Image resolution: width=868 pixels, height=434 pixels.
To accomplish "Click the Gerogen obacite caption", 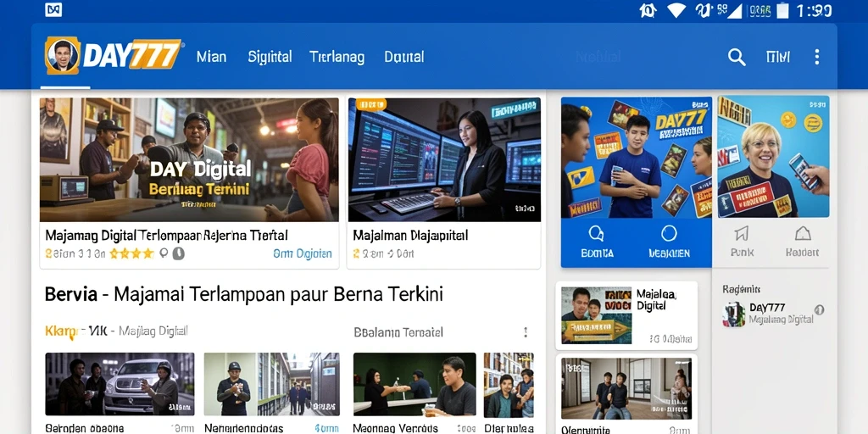I will pos(84,428).
